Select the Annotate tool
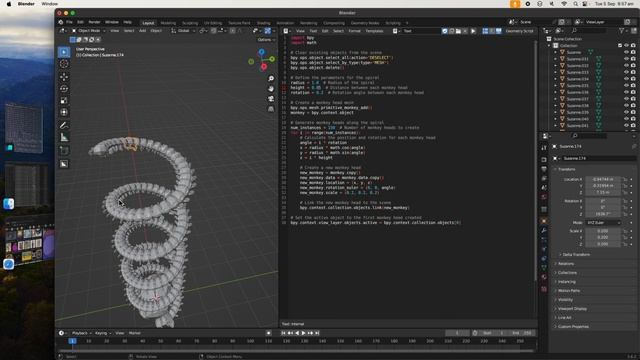Image resolution: width=640 pixels, height=360 pixels. 64,125
